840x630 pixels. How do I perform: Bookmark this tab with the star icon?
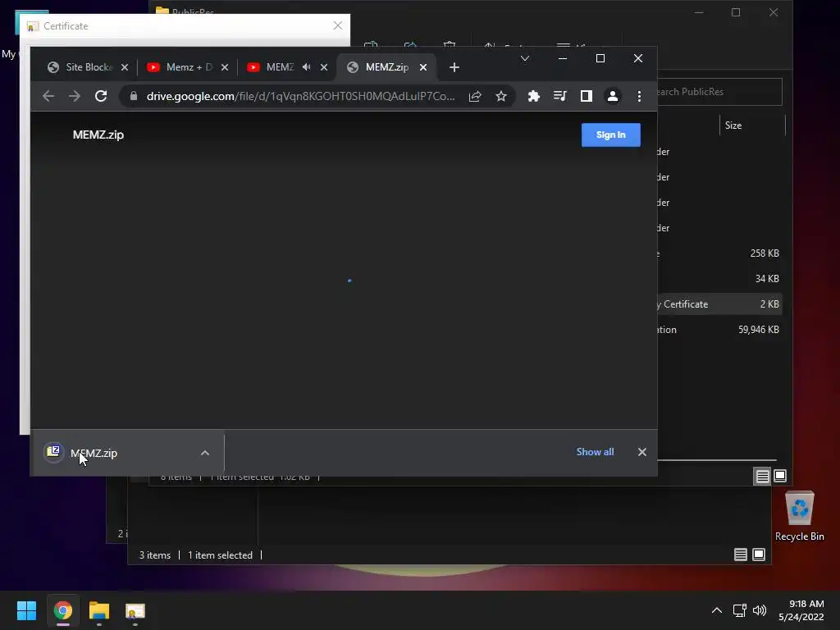[501, 97]
